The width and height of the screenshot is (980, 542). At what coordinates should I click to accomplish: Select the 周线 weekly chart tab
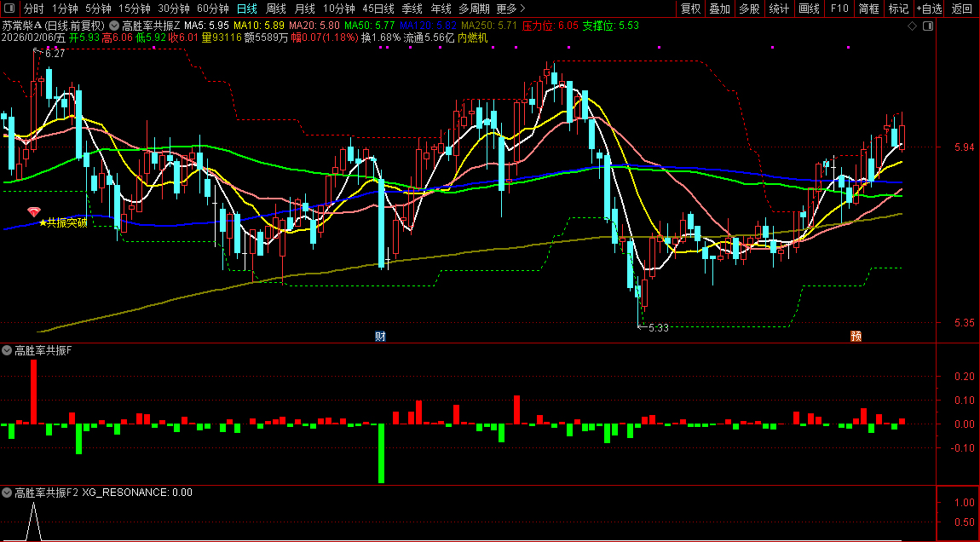275,9
